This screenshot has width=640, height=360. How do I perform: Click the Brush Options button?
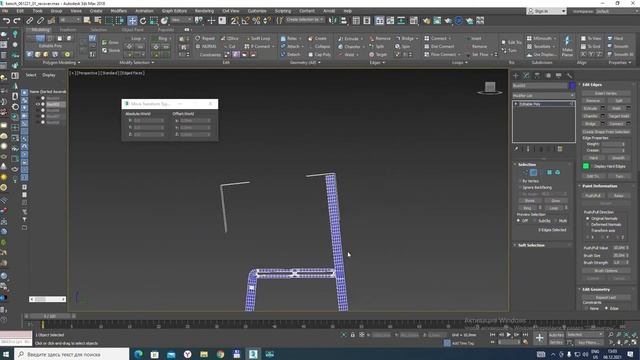[x=606, y=271]
